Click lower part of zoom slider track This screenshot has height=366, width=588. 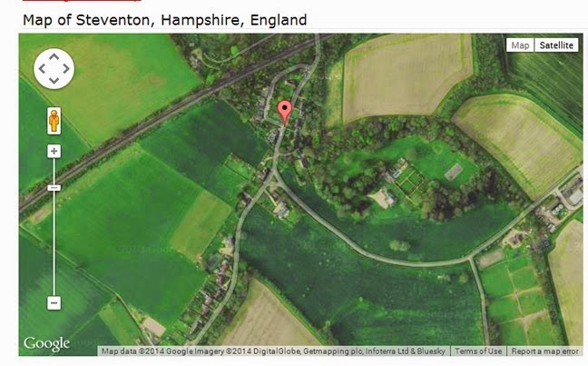pos(54,244)
